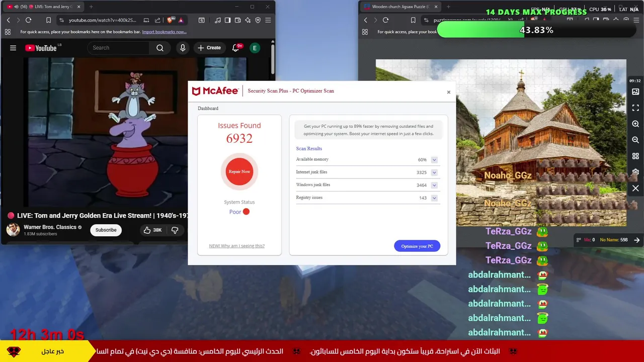Open the McAfee Dashboard item

pyautogui.click(x=208, y=108)
